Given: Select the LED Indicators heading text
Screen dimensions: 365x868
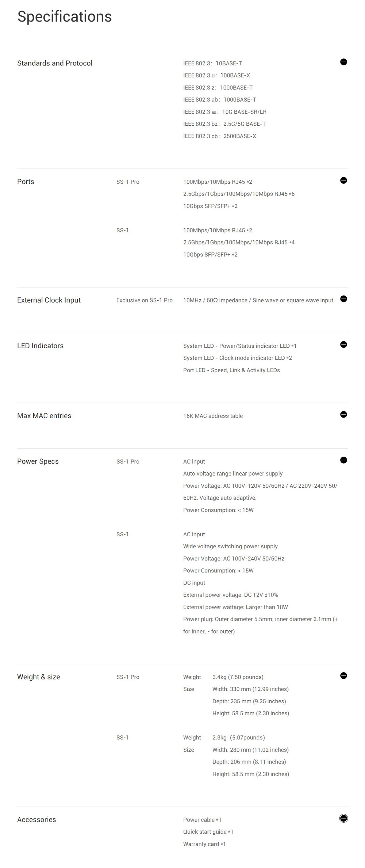Looking at the screenshot, I should pos(40,346).
